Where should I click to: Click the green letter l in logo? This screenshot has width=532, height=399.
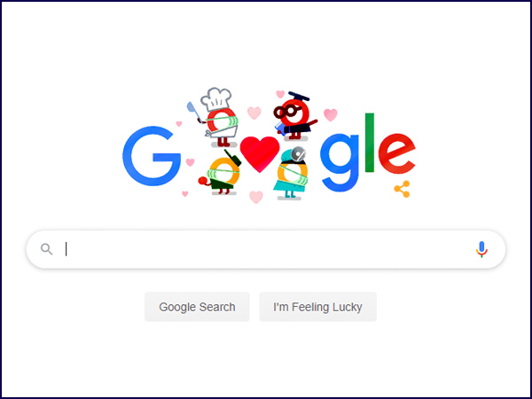tap(370, 143)
